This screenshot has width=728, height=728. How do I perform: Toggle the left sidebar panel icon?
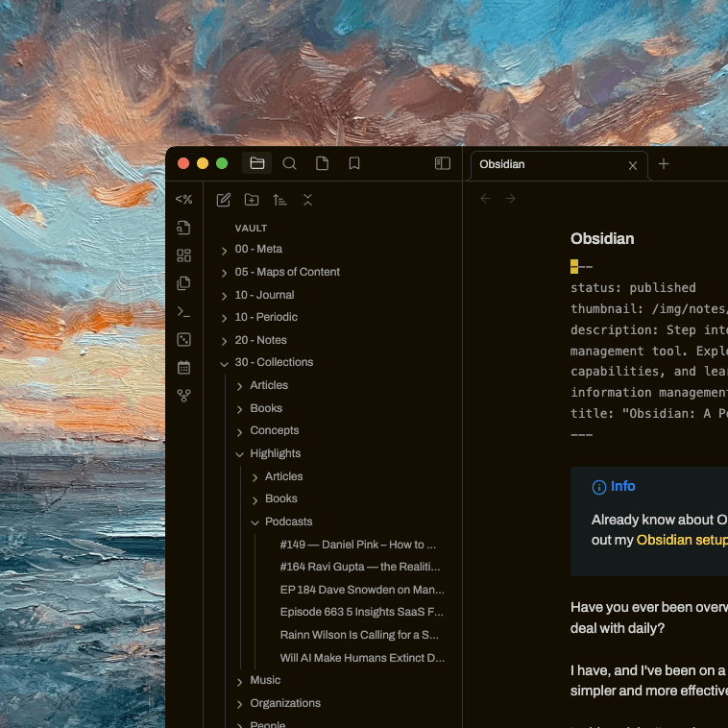(443, 163)
